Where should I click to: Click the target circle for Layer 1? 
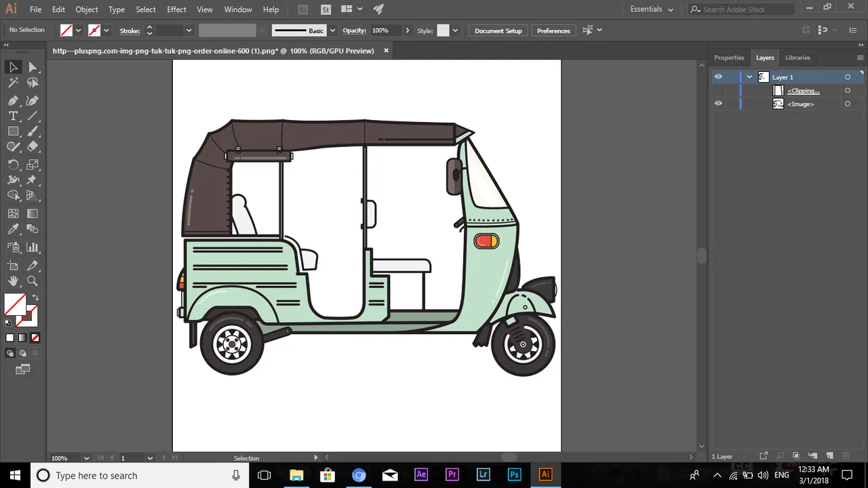848,77
